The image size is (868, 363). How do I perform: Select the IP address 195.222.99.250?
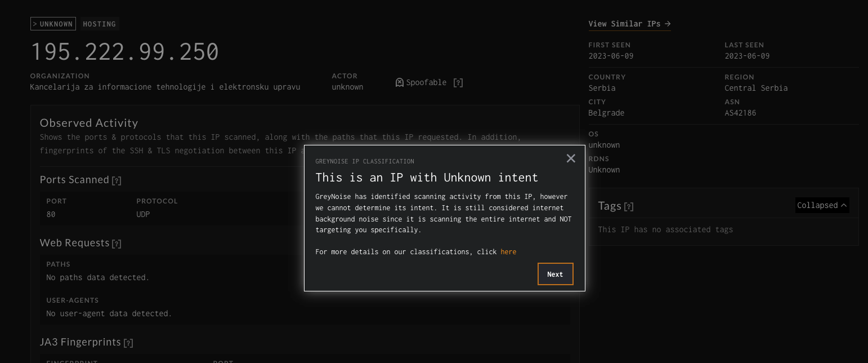124,52
